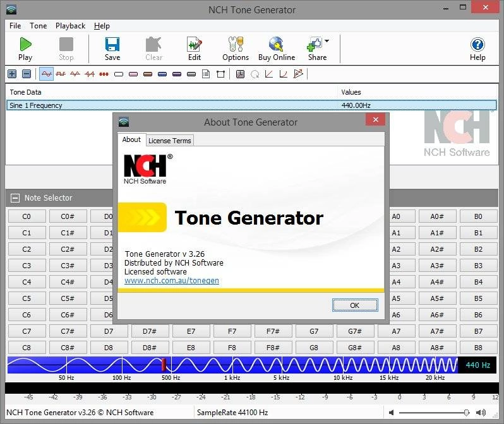Select the sawtooth wave icon

90,74
